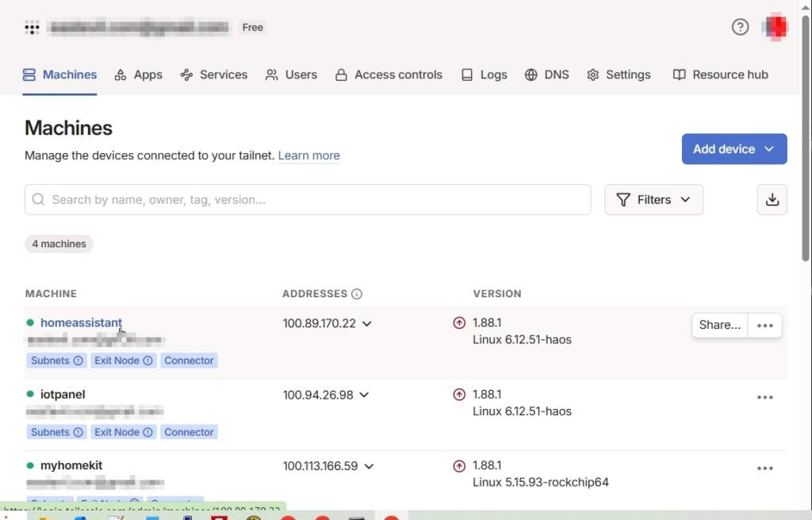Click the info icon beside Addresses header
This screenshot has height=520, width=812.
click(357, 294)
